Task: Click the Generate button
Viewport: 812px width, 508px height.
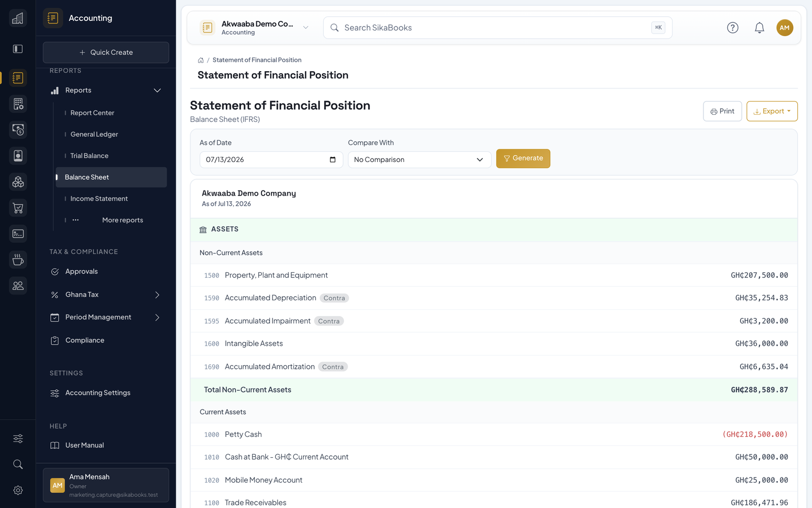Action: [x=523, y=158]
